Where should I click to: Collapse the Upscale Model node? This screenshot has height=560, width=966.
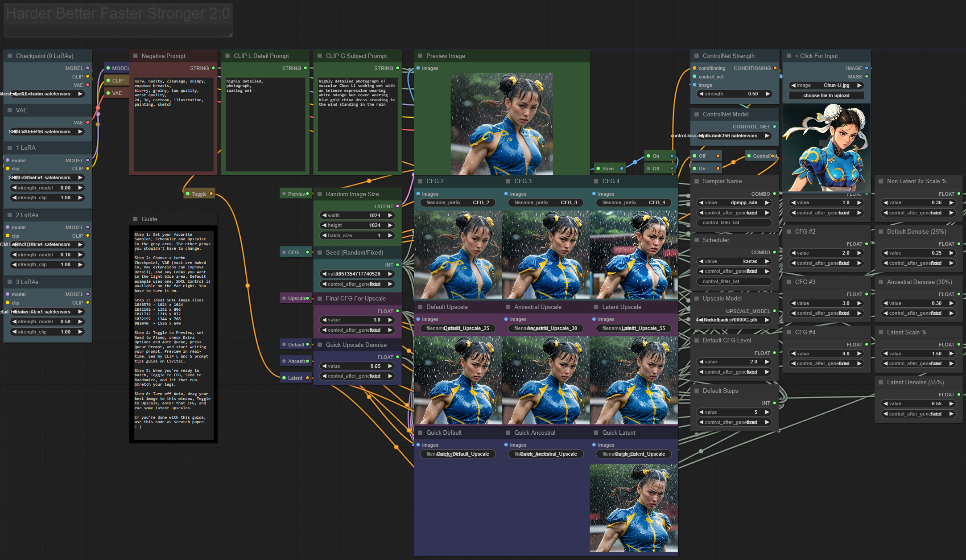pos(697,299)
